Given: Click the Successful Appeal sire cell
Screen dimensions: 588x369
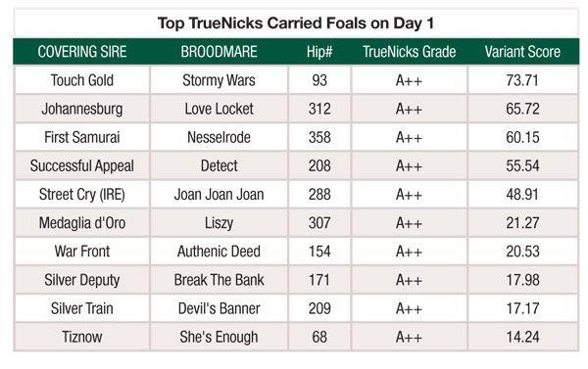Looking at the screenshot, I should point(82,165).
